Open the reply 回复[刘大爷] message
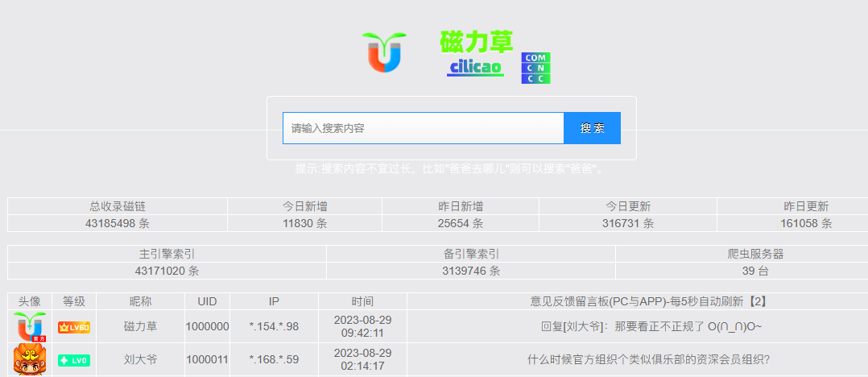This screenshot has height=377, width=868. pyautogui.click(x=651, y=326)
